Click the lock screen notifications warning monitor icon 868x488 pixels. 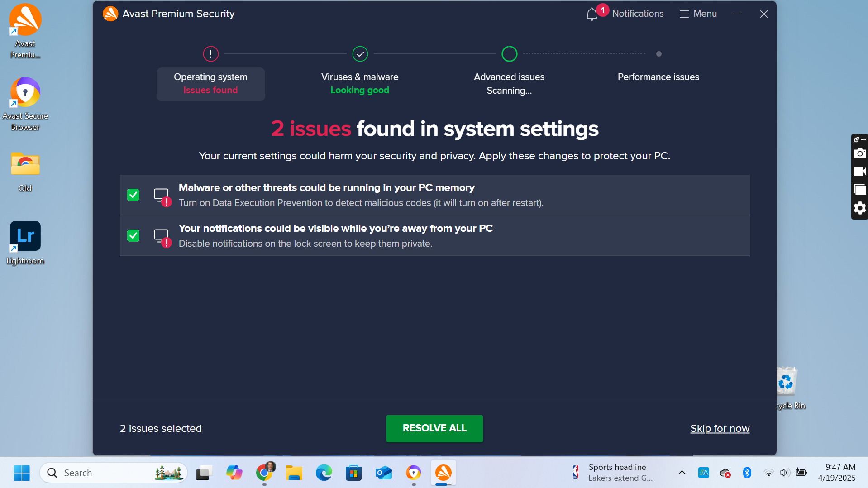162,237
